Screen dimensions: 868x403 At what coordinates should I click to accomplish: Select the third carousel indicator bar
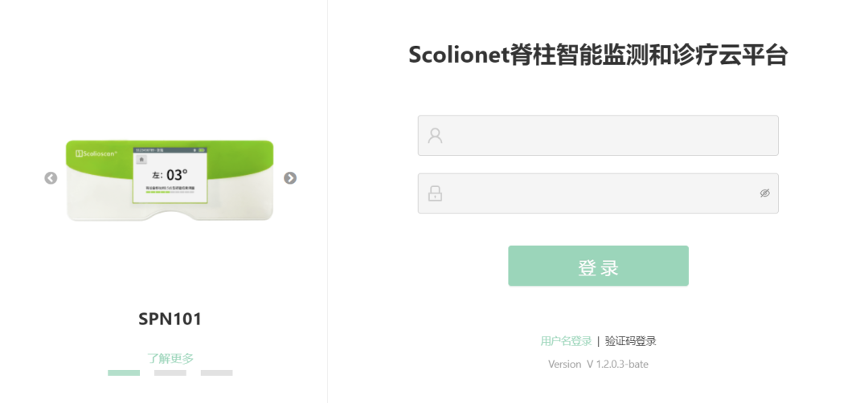tap(217, 372)
